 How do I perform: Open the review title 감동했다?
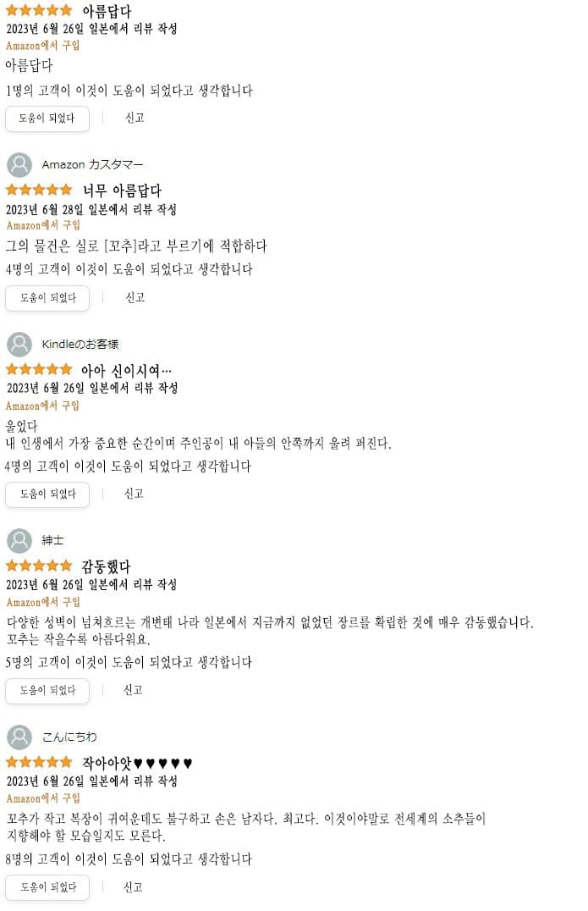point(107,566)
